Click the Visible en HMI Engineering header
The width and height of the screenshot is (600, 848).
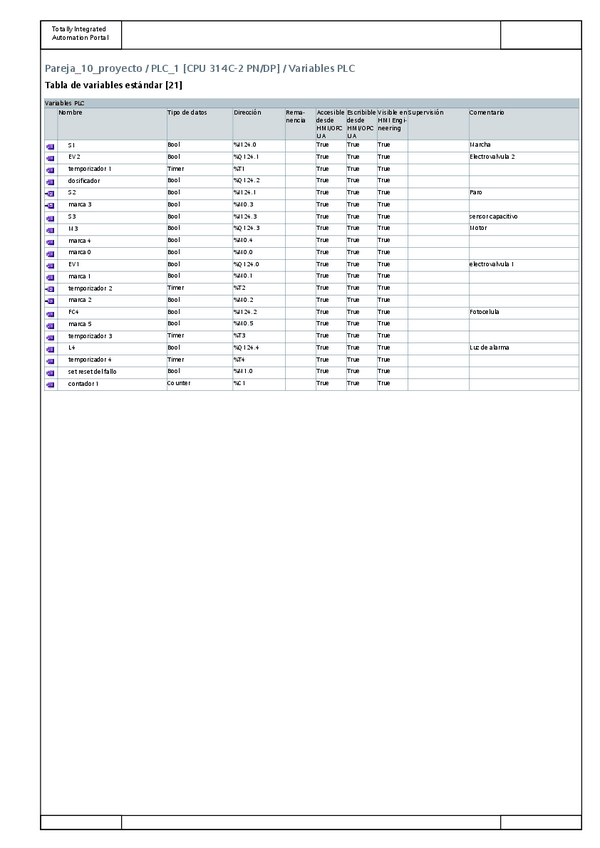tap(392, 124)
